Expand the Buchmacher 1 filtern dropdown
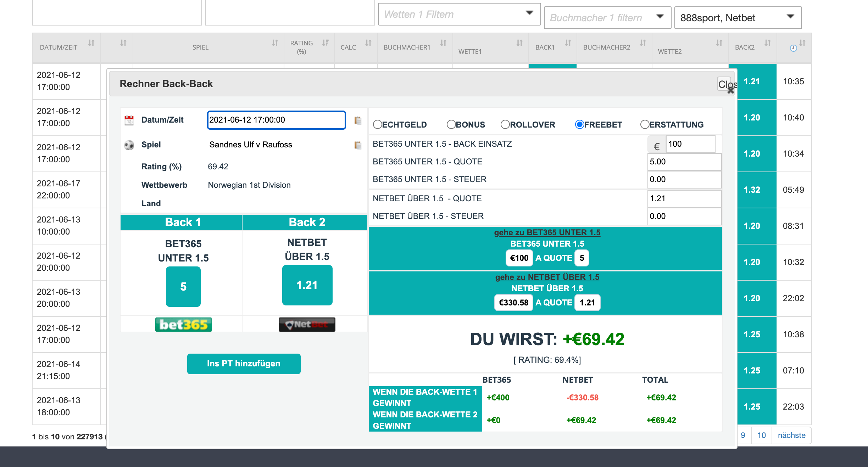This screenshot has height=467, width=868. point(607,18)
